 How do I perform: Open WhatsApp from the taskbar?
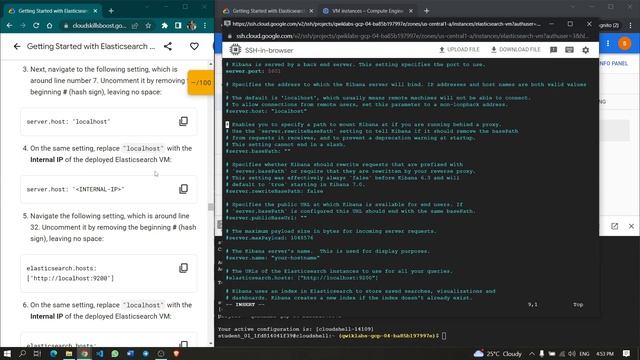pyautogui.click(x=115, y=353)
